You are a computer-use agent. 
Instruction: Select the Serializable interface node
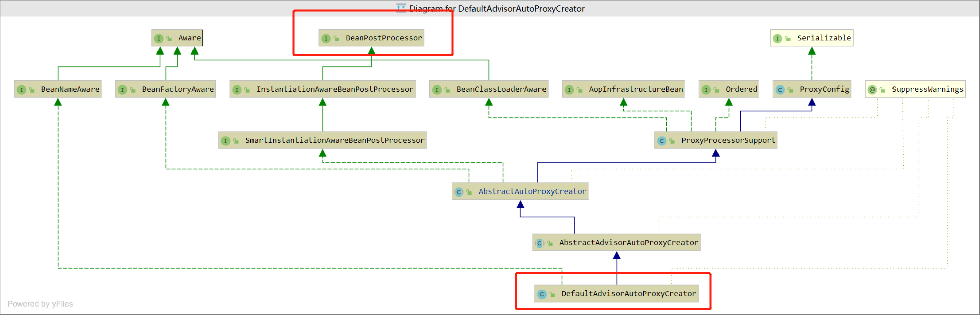[811, 38]
